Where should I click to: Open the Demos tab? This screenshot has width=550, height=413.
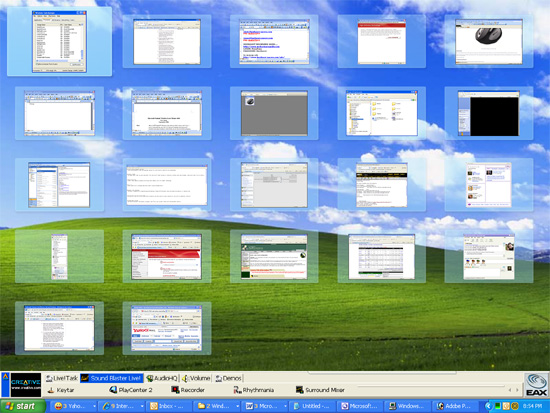click(x=228, y=378)
